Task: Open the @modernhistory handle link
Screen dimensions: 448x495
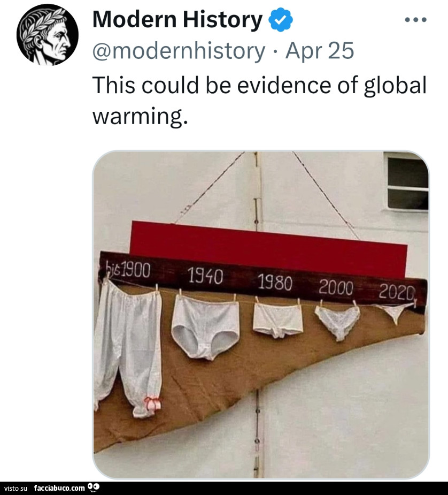Action: (x=179, y=51)
